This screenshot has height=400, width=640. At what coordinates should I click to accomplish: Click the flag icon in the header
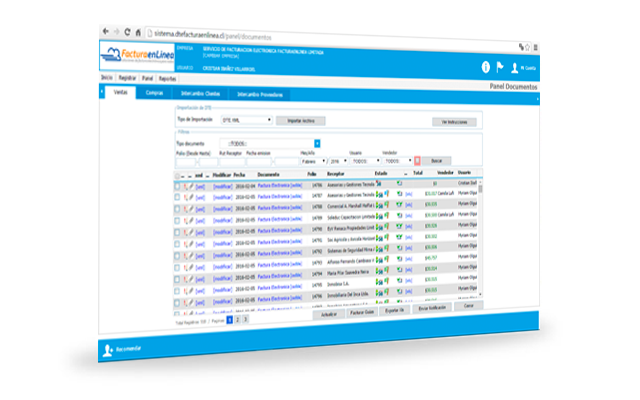pos(499,68)
